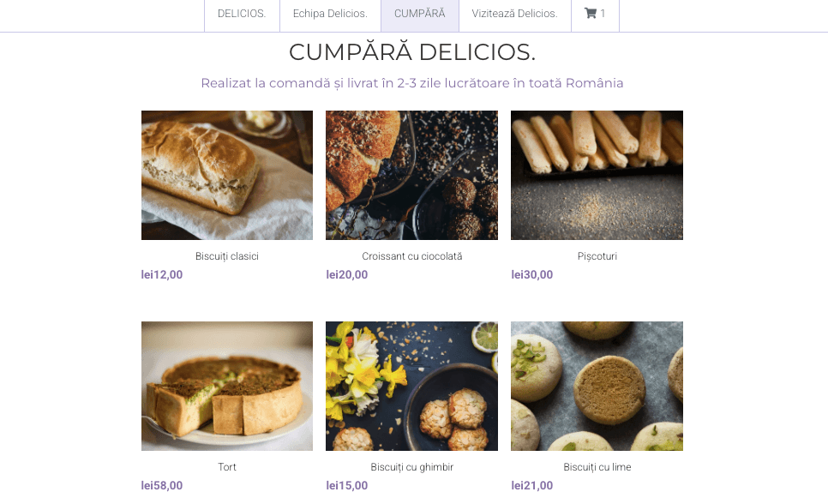Open the Pișcoturi product photo
This screenshot has width=828, height=504.
(597, 175)
